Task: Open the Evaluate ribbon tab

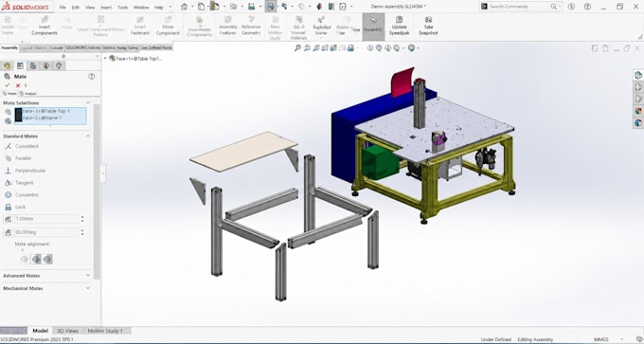Action: (56, 47)
